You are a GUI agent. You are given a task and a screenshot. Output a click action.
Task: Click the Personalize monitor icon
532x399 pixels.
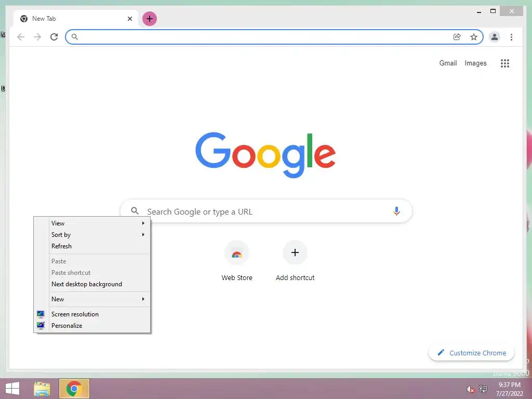pos(41,326)
